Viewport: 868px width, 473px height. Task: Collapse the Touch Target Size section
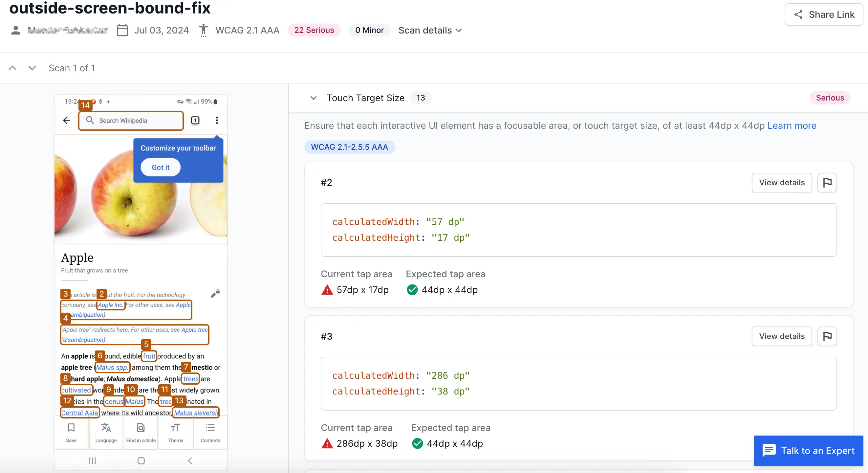point(314,98)
